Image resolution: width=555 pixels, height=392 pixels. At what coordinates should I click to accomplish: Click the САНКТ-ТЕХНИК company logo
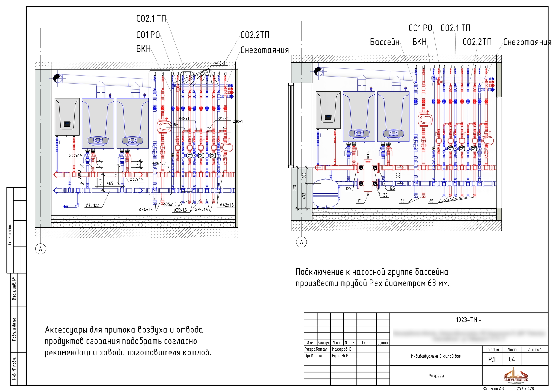pos(516,376)
